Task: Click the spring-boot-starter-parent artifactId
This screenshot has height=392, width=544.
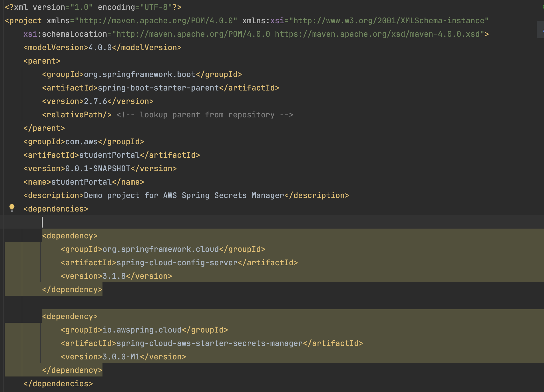Action: 158,88
